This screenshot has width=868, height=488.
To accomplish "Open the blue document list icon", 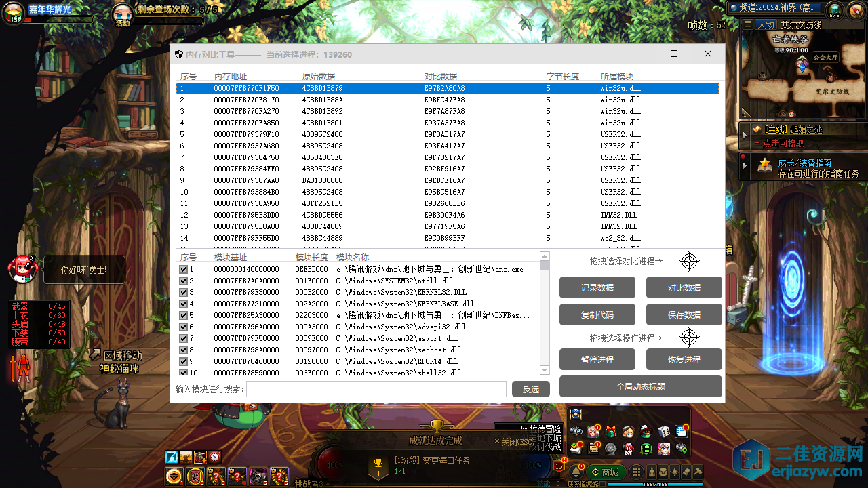I will 681,432.
